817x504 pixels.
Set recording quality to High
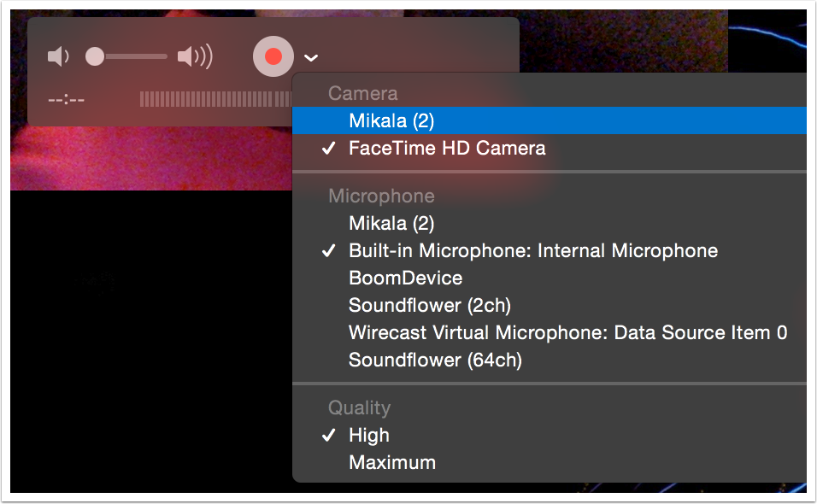click(x=368, y=436)
